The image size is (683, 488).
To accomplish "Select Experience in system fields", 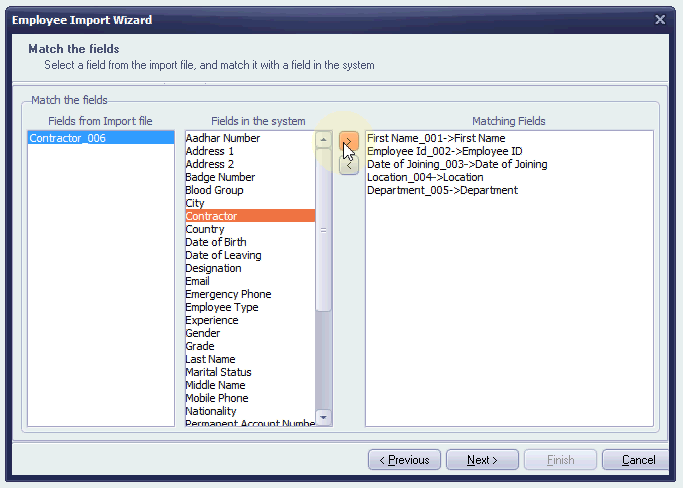I will point(250,320).
